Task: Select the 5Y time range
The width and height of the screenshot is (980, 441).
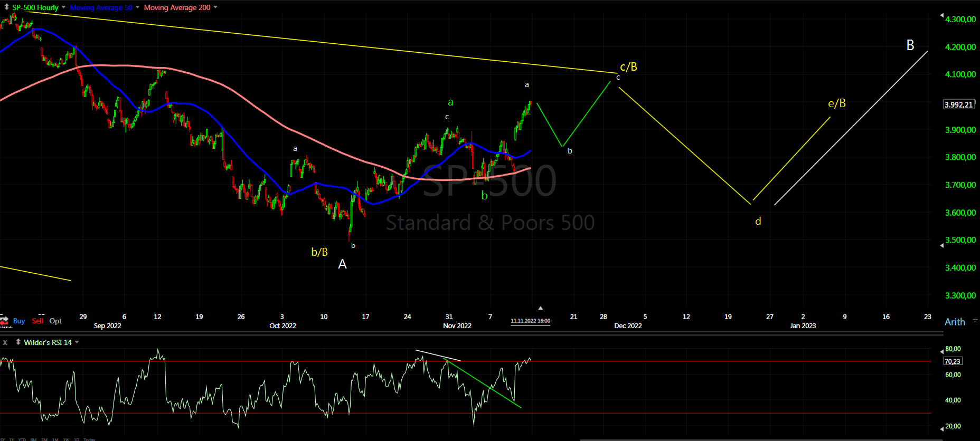Action: (3, 439)
